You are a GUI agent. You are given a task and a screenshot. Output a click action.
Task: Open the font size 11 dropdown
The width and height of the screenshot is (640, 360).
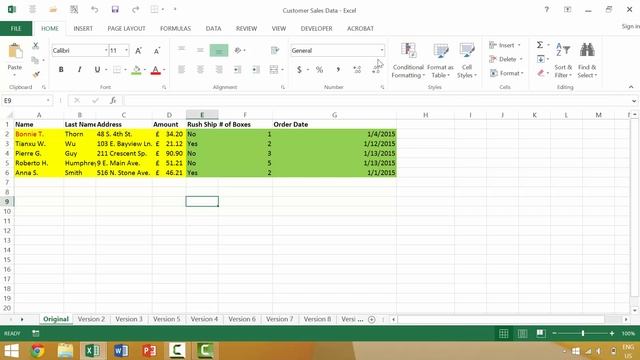coord(126,50)
